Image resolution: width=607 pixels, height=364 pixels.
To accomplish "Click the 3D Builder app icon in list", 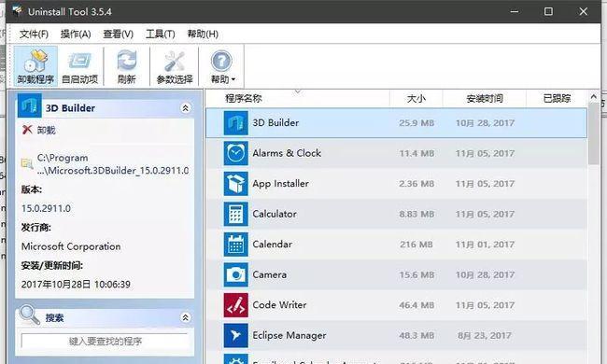I will (x=235, y=122).
